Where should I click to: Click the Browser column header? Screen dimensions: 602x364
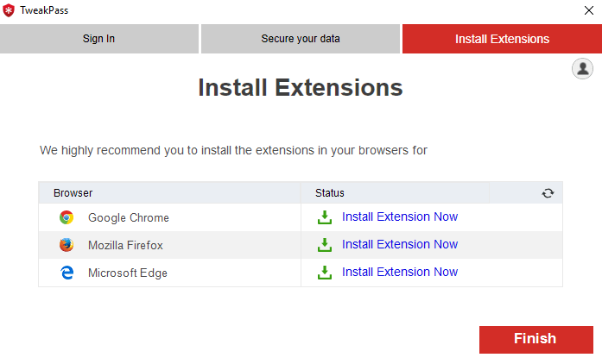click(x=73, y=193)
